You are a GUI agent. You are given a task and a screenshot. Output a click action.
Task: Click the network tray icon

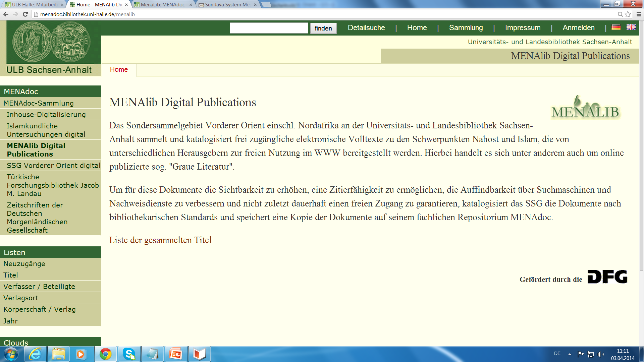(x=591, y=354)
